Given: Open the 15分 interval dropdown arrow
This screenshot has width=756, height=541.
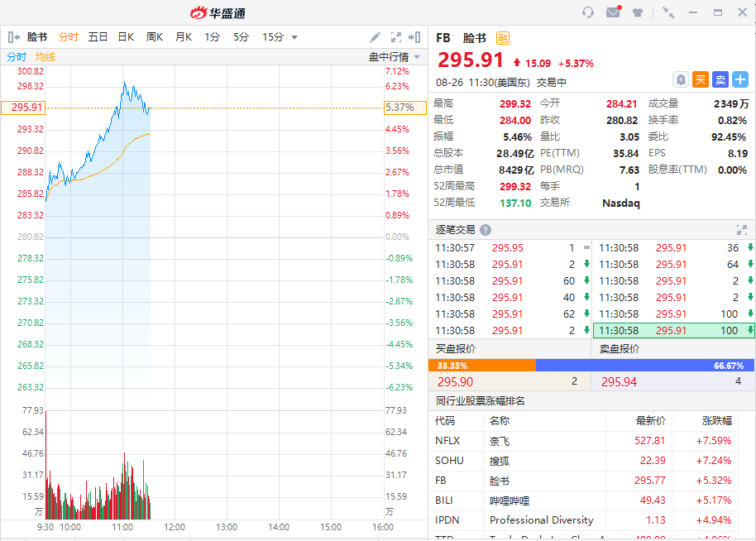Looking at the screenshot, I should point(294,37).
